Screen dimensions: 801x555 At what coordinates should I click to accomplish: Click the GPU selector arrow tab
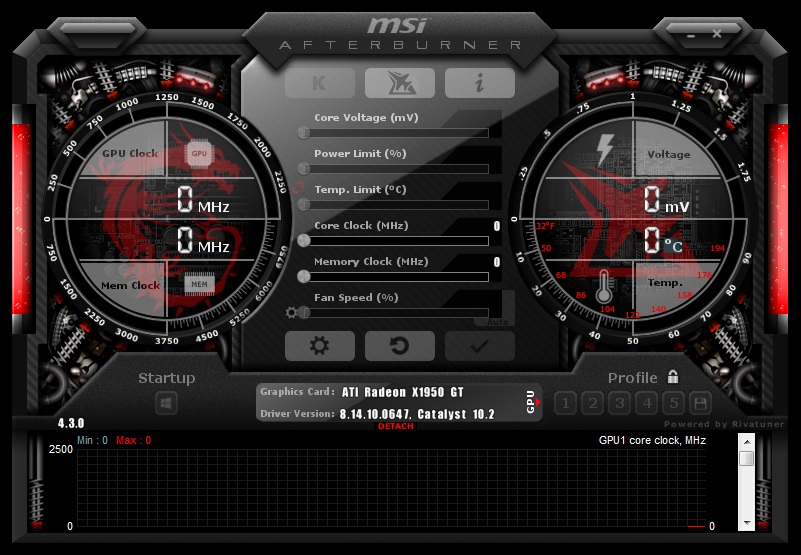click(532, 402)
